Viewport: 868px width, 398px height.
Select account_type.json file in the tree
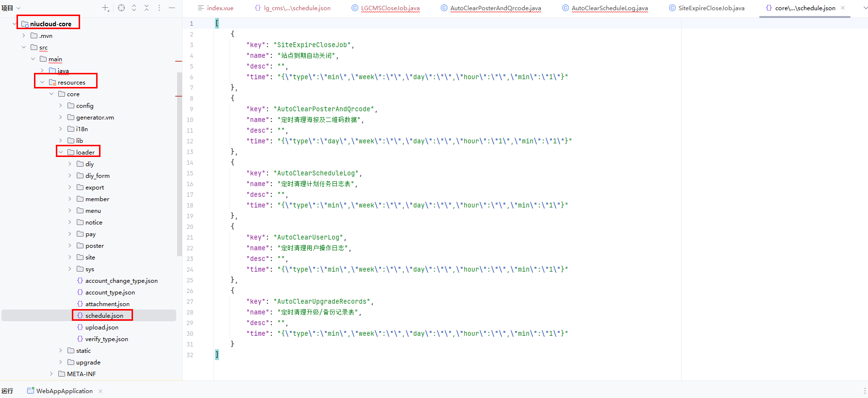110,293
